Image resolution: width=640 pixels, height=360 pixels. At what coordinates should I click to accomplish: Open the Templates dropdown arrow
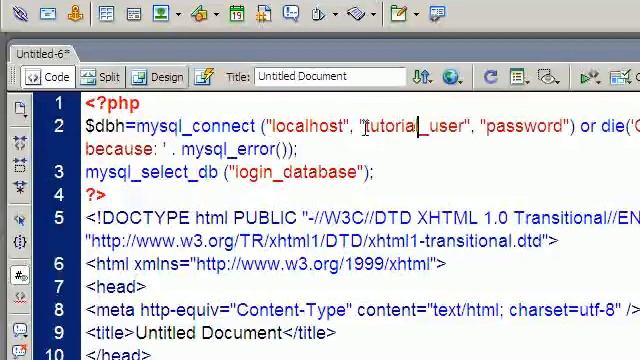click(x=416, y=14)
